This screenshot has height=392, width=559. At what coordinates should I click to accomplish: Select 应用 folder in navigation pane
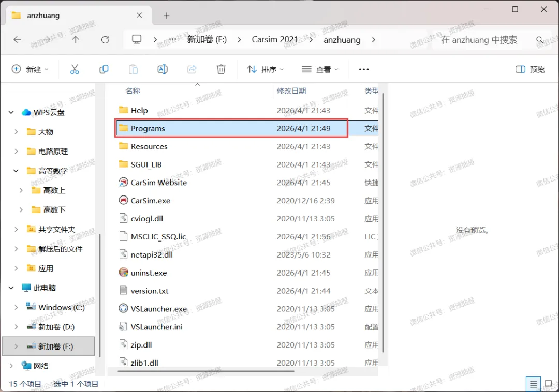click(46, 268)
